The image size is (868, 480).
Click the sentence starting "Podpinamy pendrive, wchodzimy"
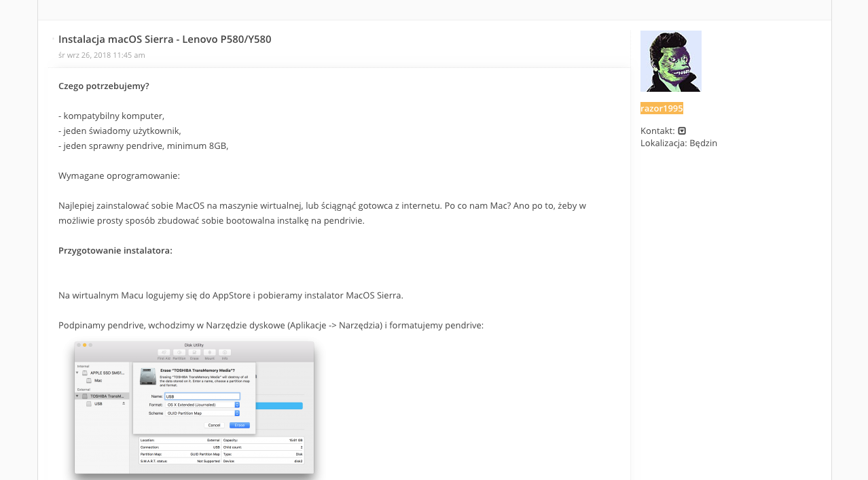pyautogui.click(x=271, y=326)
